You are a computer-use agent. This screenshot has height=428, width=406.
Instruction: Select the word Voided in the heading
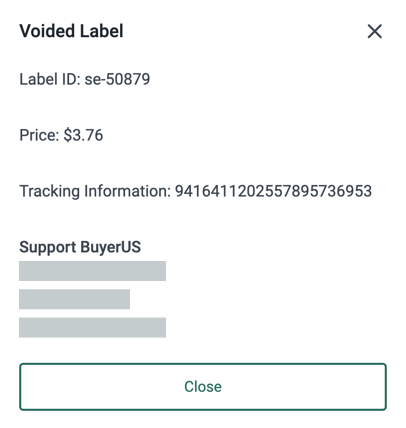coord(47,31)
